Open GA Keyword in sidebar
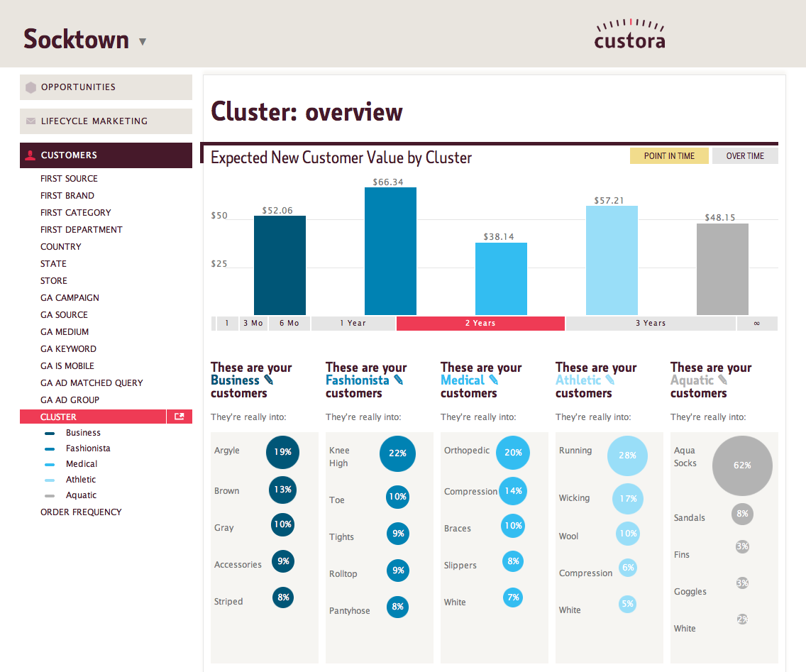The height and width of the screenshot is (672, 806). tap(68, 348)
